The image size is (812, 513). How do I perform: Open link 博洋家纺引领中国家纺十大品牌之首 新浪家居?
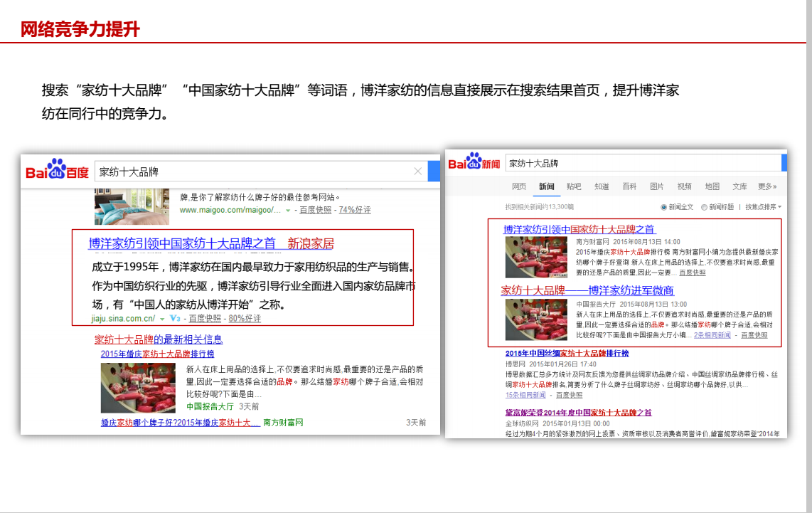pos(211,244)
